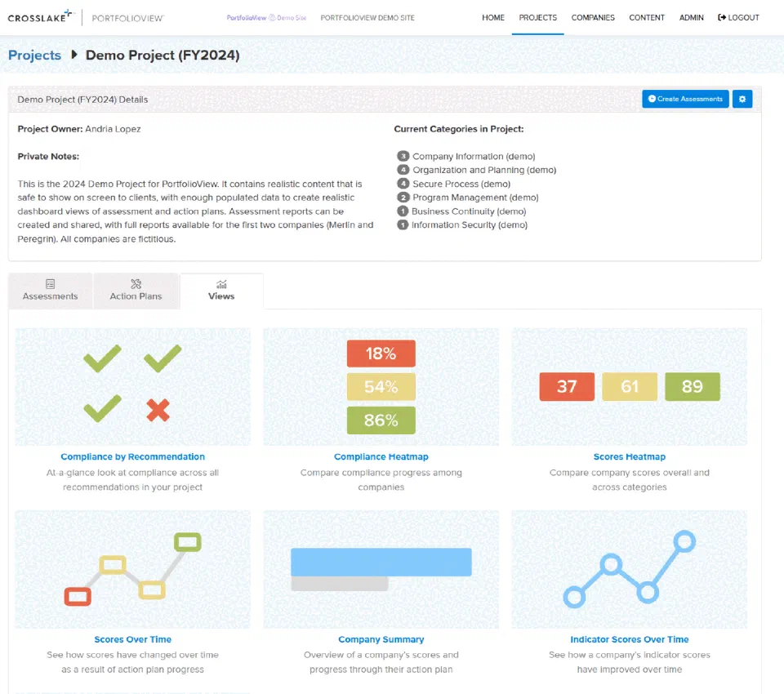Image resolution: width=784 pixels, height=694 pixels.
Task: Open the Company Summary link
Action: pyautogui.click(x=381, y=639)
